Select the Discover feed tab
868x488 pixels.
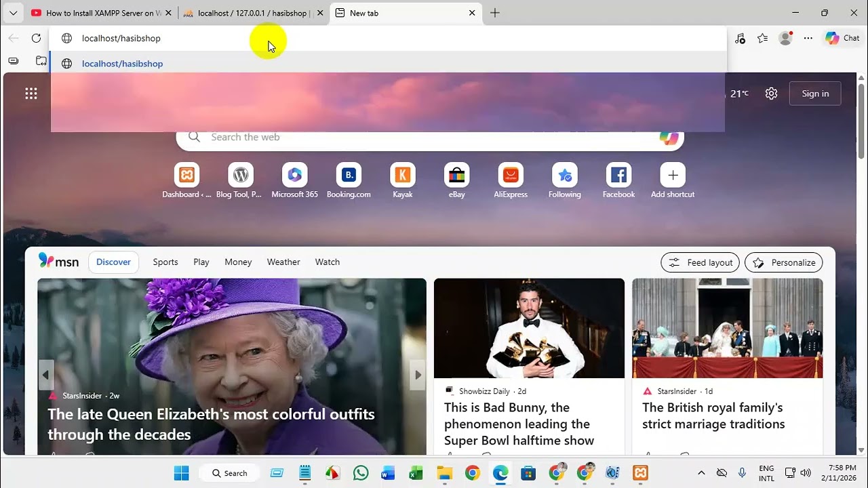coord(113,262)
